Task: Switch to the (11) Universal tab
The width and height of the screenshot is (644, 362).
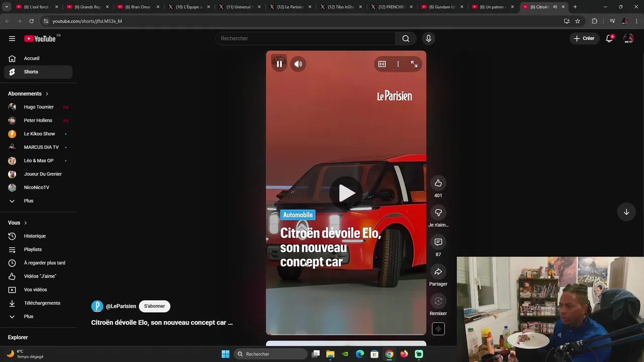Action: point(239,7)
